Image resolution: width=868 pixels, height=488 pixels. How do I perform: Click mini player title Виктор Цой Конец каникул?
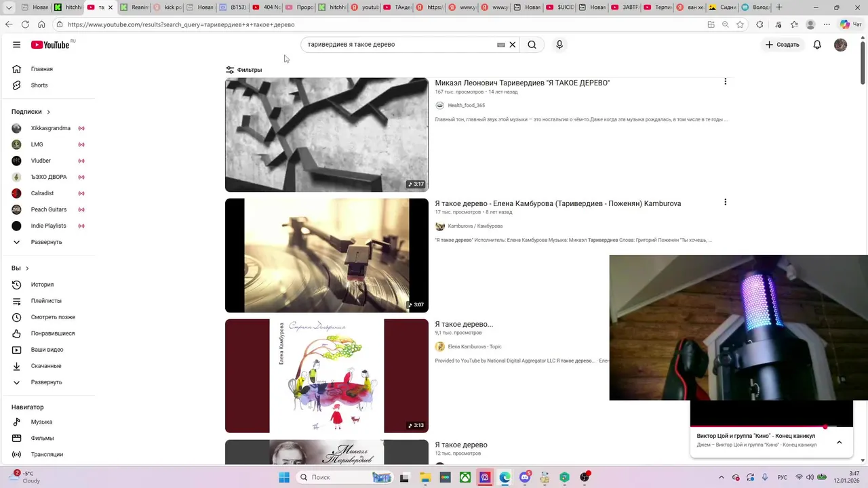point(756,436)
